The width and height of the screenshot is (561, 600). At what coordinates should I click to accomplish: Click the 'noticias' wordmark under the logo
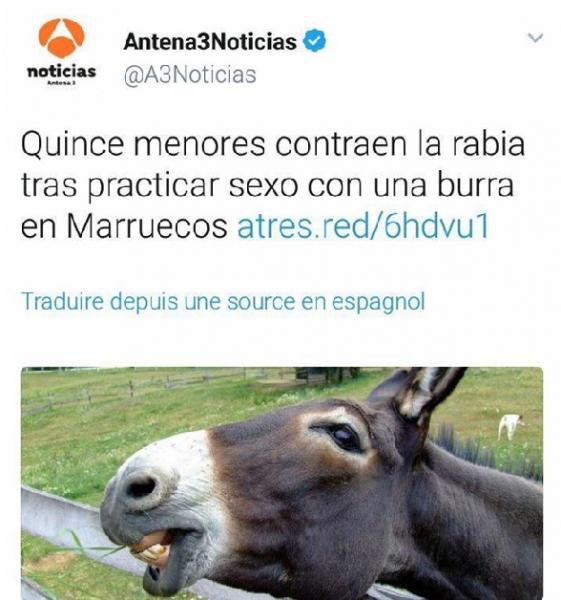[61, 72]
